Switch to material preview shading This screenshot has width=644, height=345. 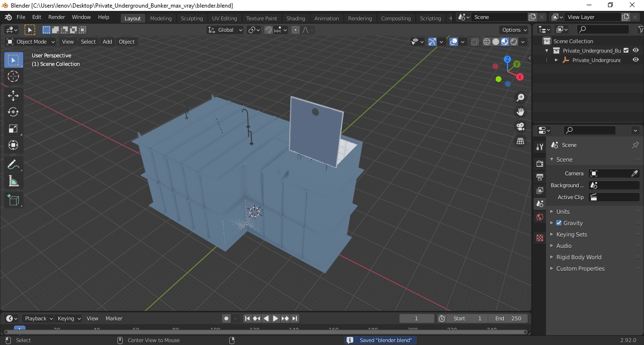(505, 42)
